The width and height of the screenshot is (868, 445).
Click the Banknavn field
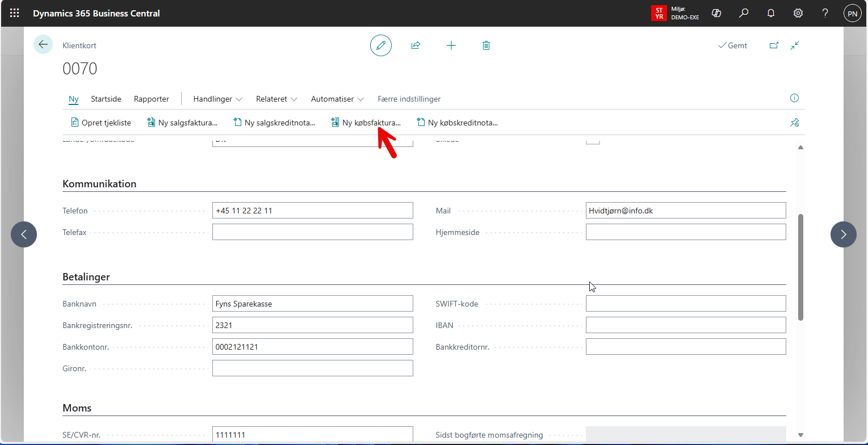(313, 304)
